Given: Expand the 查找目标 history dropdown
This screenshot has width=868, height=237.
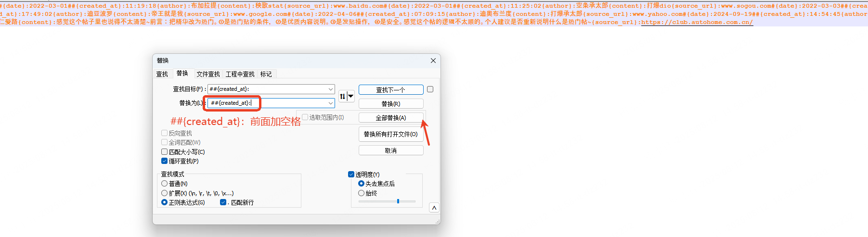Looking at the screenshot, I should pos(331,89).
